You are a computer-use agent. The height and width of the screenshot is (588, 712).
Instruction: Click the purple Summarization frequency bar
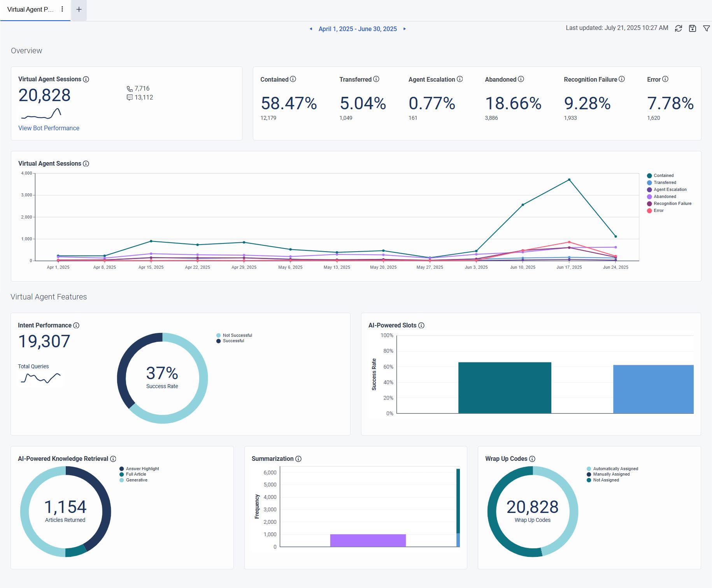coord(368,540)
